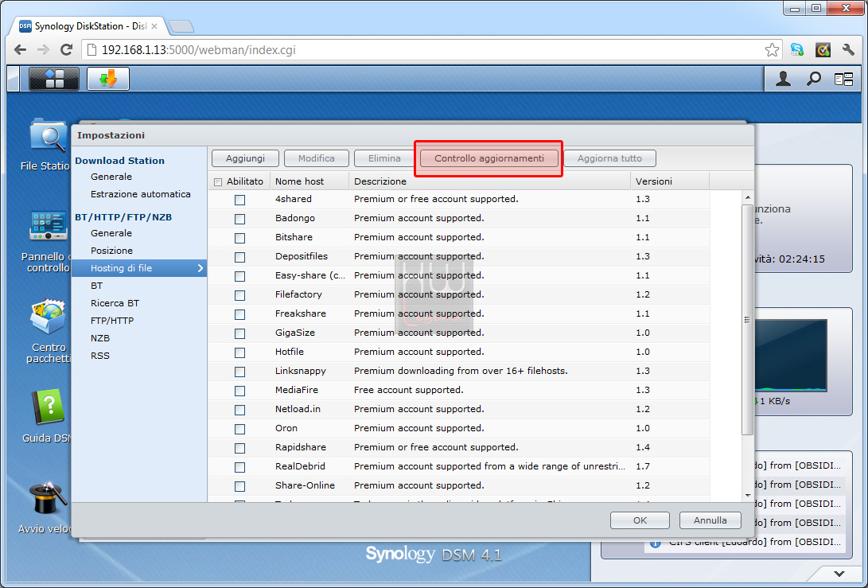Viewport: 868px width, 588px height.
Task: Click the host list vertical scrollbar thumb
Action: tap(747, 320)
